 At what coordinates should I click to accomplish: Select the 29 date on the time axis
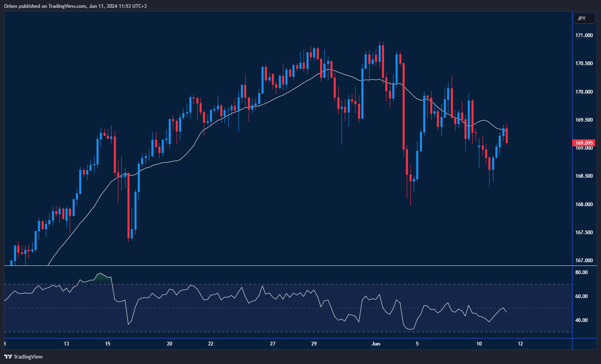coord(314,343)
